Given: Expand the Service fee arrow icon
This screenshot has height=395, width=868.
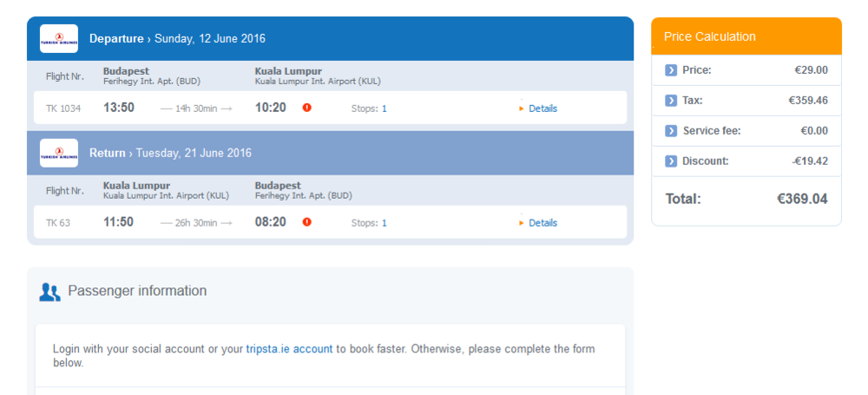Looking at the screenshot, I should [x=671, y=131].
